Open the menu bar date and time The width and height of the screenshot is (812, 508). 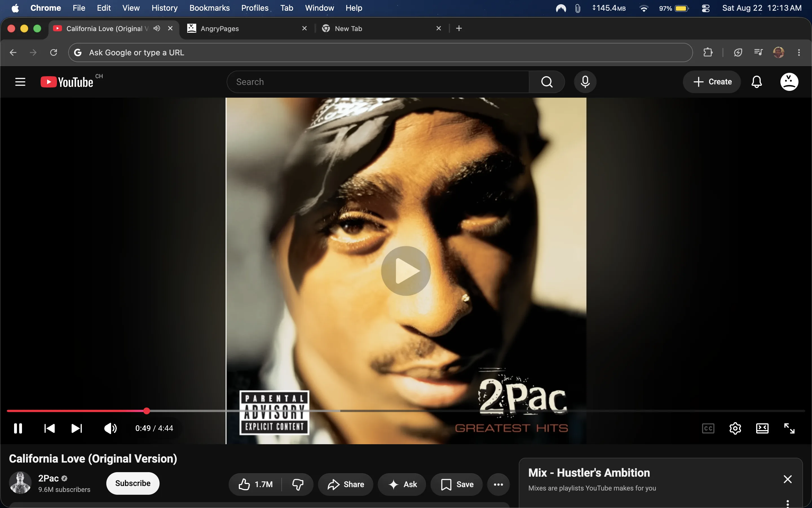[x=762, y=8]
